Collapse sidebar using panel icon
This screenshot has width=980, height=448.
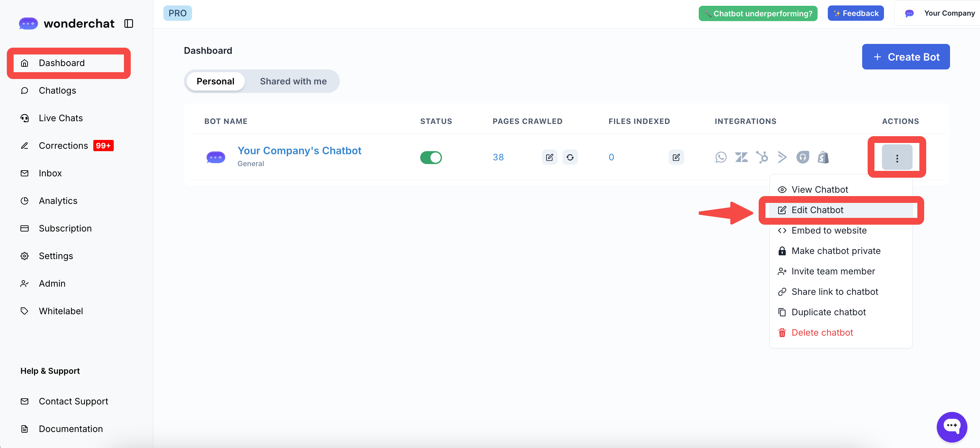(129, 23)
